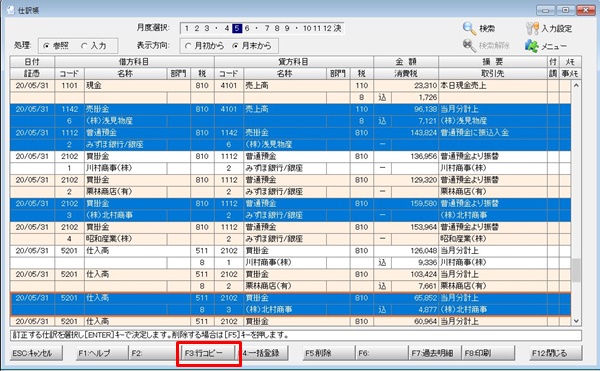Choose 月末から display direction

[x=235, y=46]
